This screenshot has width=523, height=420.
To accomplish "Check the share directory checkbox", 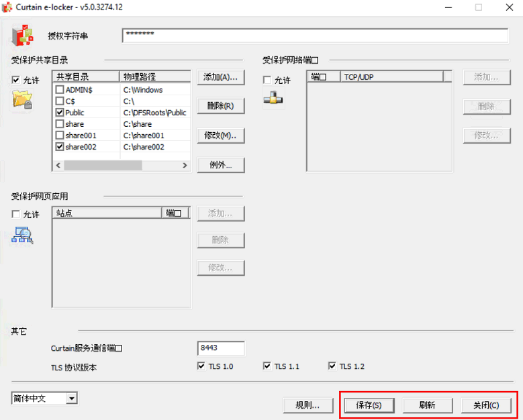I will [x=60, y=123].
